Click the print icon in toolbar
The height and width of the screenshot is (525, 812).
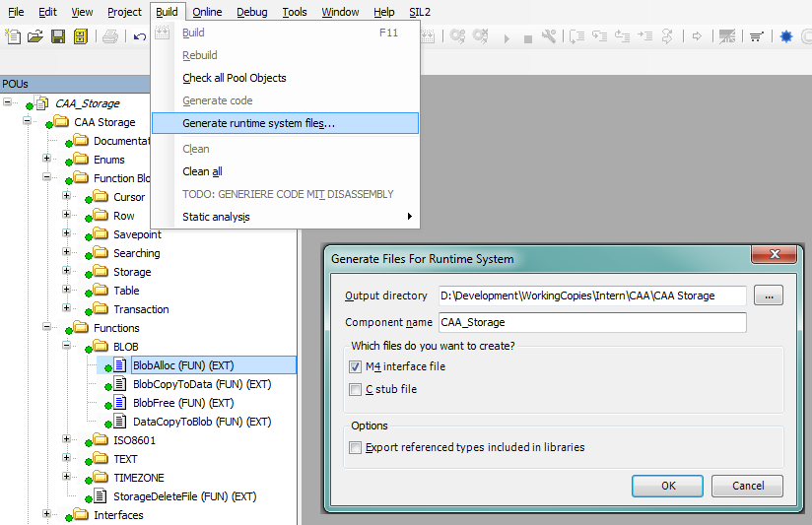click(109, 36)
